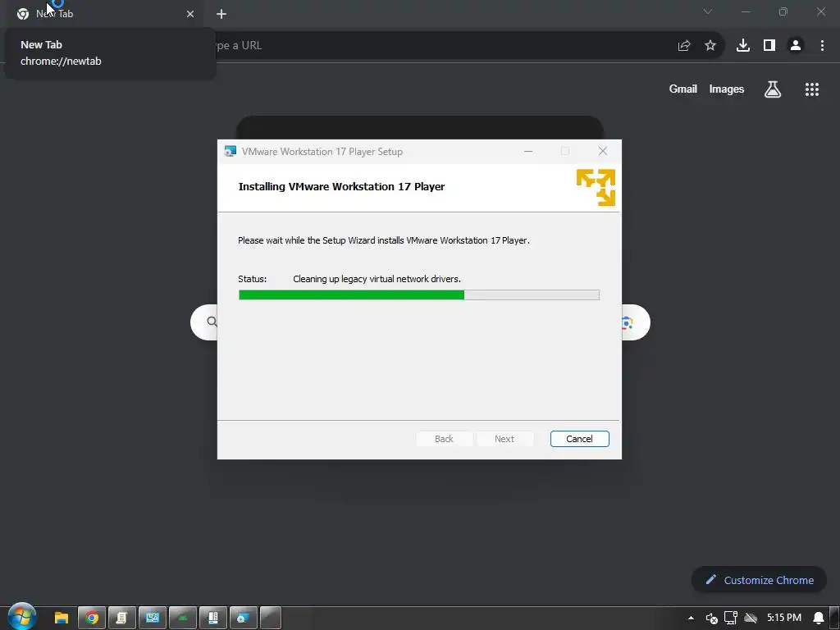Close the New Tab in Chrome
This screenshot has width=840, height=630.
tap(190, 14)
